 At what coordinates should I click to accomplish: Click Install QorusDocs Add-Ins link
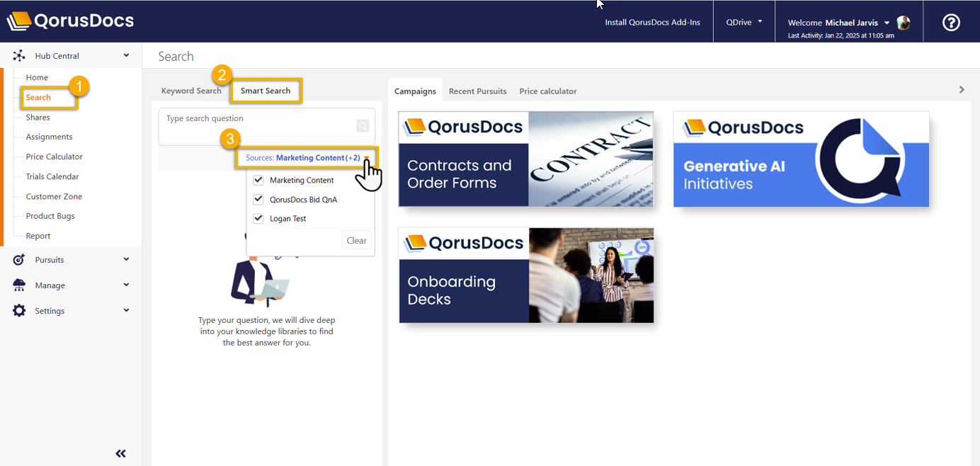(652, 23)
